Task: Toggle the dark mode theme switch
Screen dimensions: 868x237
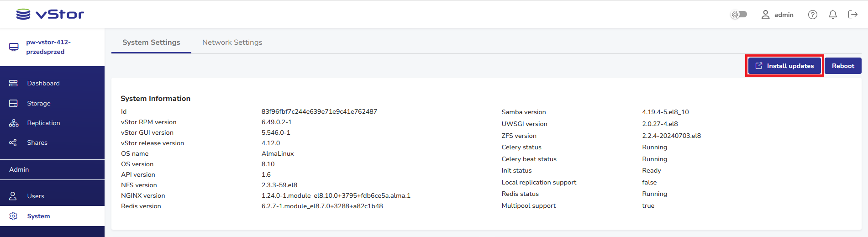Action: coord(739,15)
